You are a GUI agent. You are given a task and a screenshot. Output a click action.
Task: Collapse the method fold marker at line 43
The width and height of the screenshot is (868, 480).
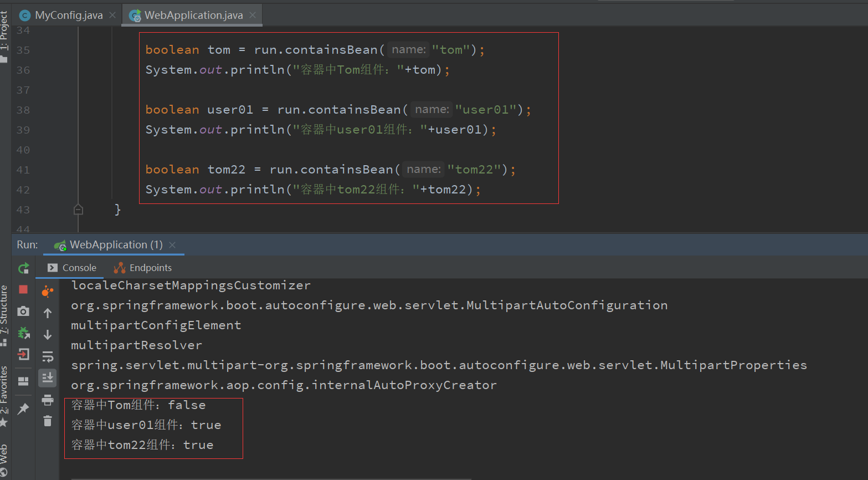(78, 210)
